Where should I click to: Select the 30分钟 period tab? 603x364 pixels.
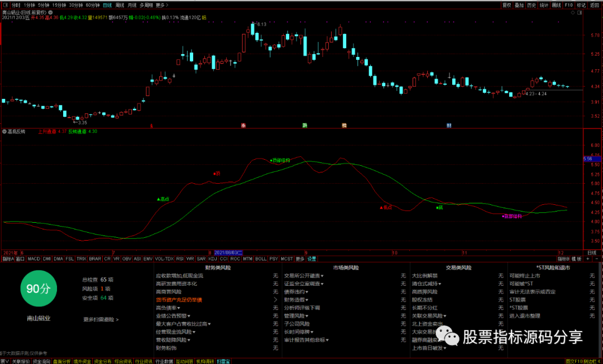(76, 5)
